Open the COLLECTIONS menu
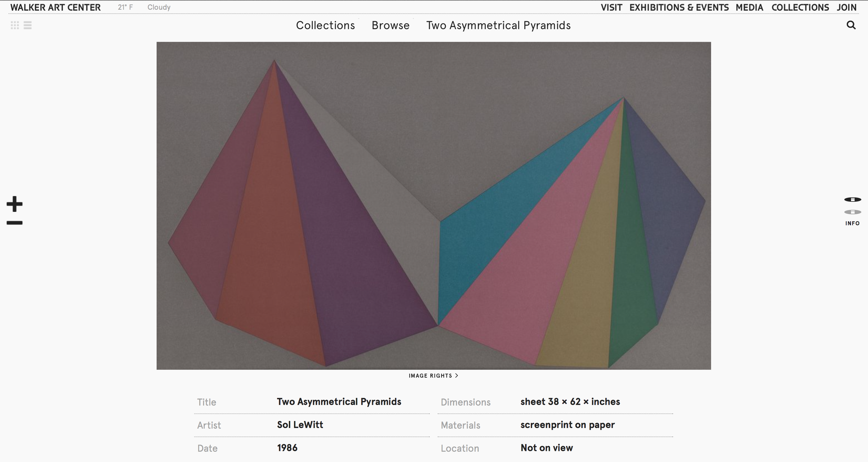Screen dimensions: 868x462 [x=800, y=7]
